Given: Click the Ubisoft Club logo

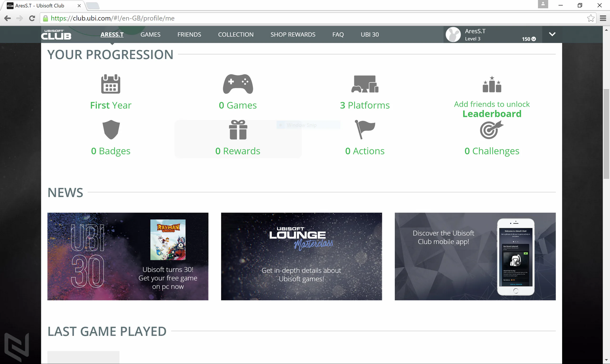Looking at the screenshot, I should (x=56, y=35).
